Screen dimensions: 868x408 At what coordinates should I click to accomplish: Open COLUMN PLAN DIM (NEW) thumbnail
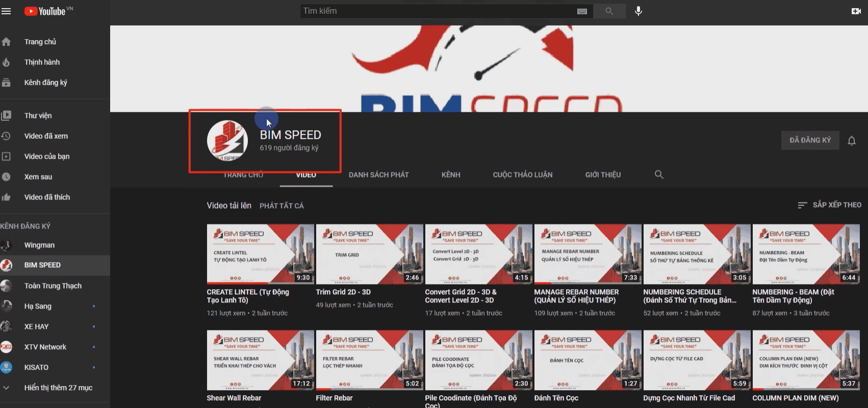click(x=806, y=360)
